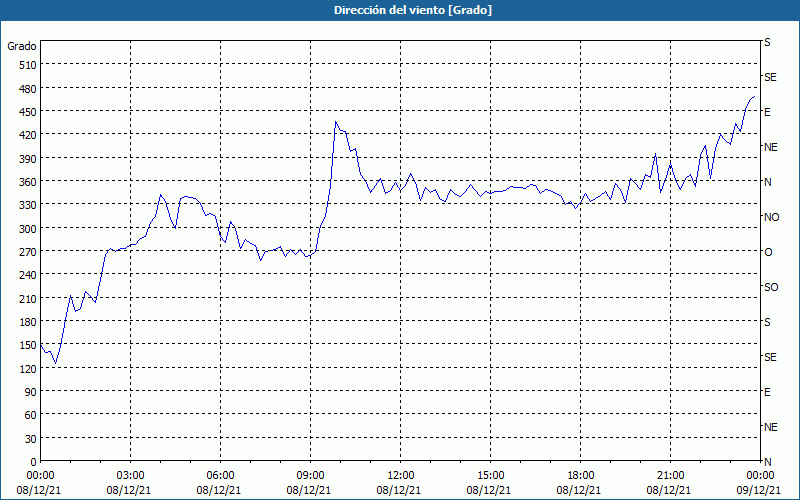Viewport: 800px width, 500px height.
Task: Click the 0 degree axis label
Action: (x=34, y=462)
